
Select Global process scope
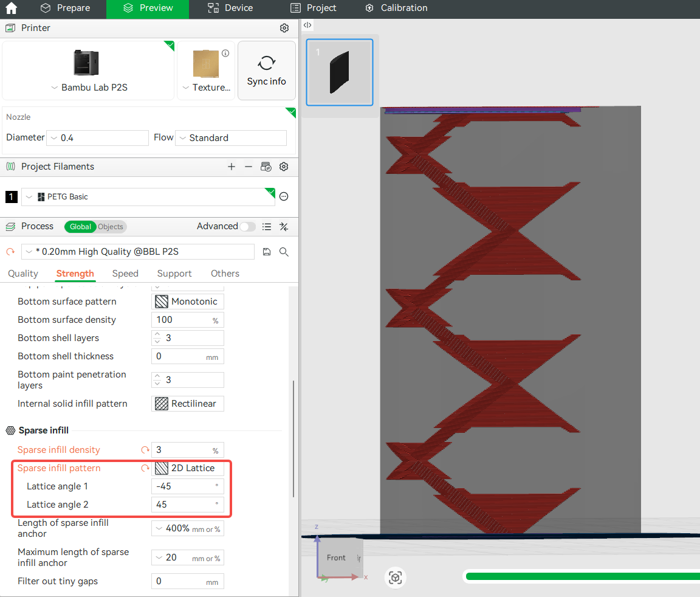pos(80,227)
